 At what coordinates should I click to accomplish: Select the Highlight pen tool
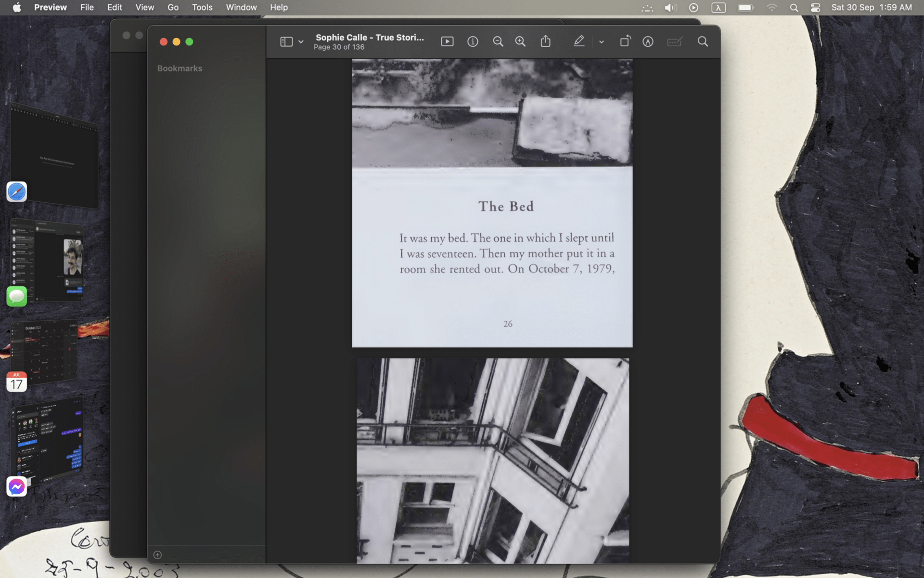pos(579,41)
